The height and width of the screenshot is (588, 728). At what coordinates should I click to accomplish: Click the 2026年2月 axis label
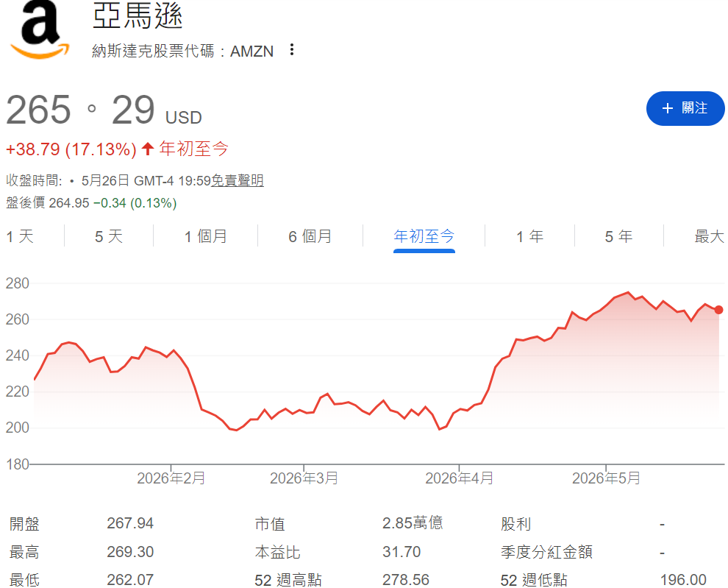point(171,478)
